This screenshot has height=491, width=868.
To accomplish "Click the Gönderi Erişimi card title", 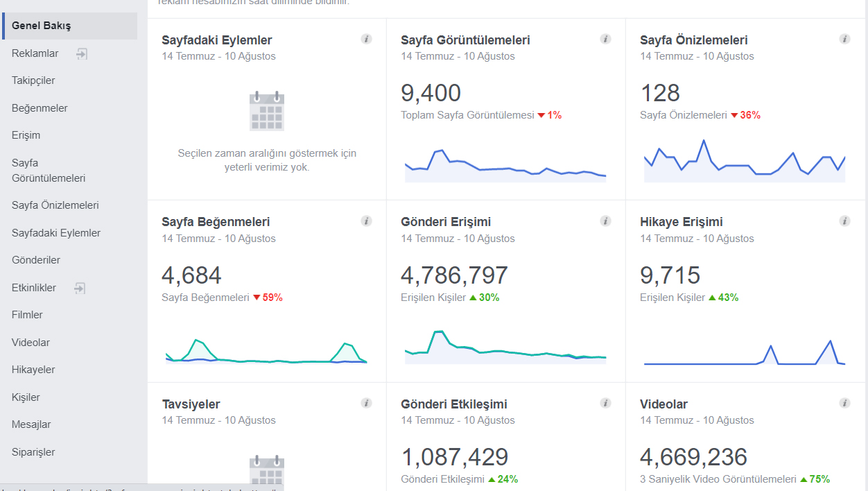I will [x=446, y=222].
